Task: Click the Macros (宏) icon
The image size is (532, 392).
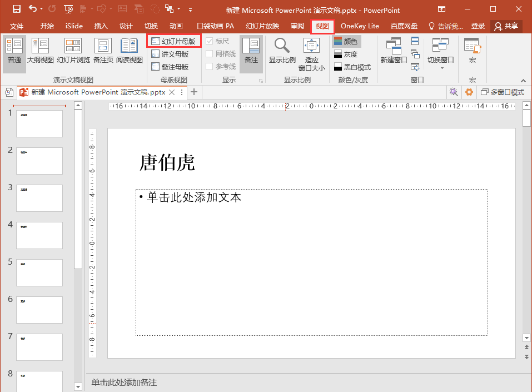Action: click(x=472, y=51)
